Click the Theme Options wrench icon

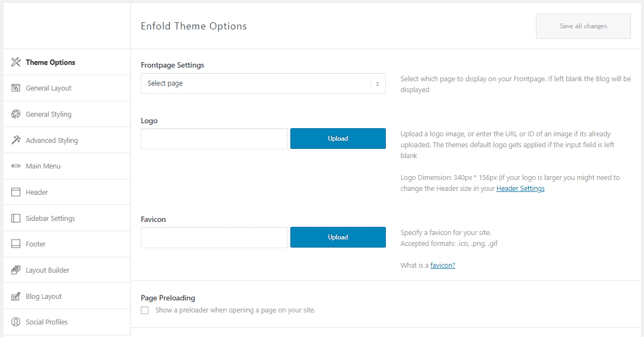pyautogui.click(x=16, y=62)
